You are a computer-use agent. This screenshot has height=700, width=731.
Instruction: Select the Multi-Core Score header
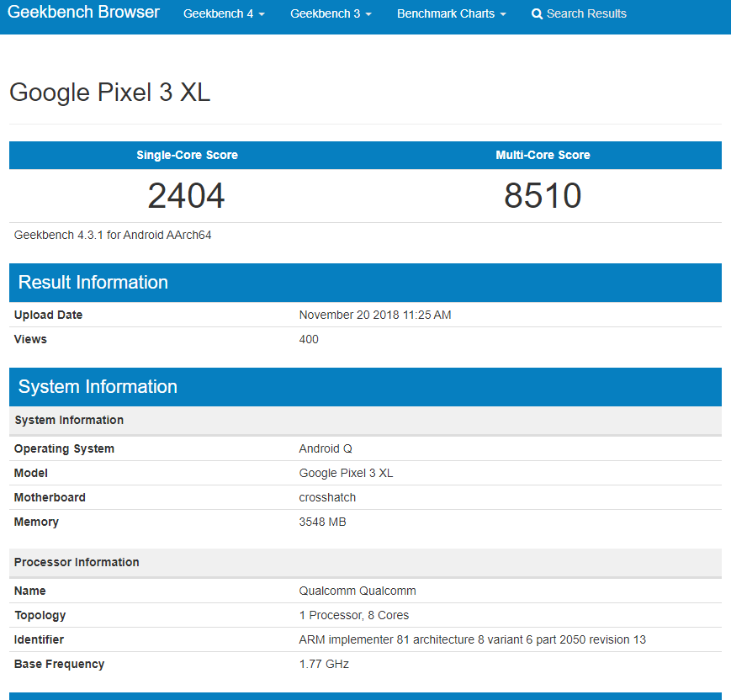point(543,155)
